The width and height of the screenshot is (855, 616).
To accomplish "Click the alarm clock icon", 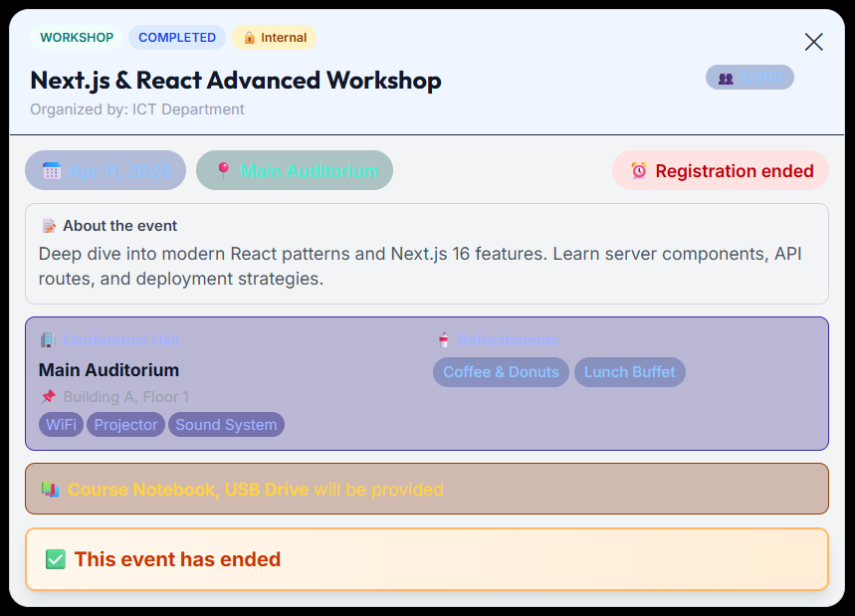I will [639, 170].
